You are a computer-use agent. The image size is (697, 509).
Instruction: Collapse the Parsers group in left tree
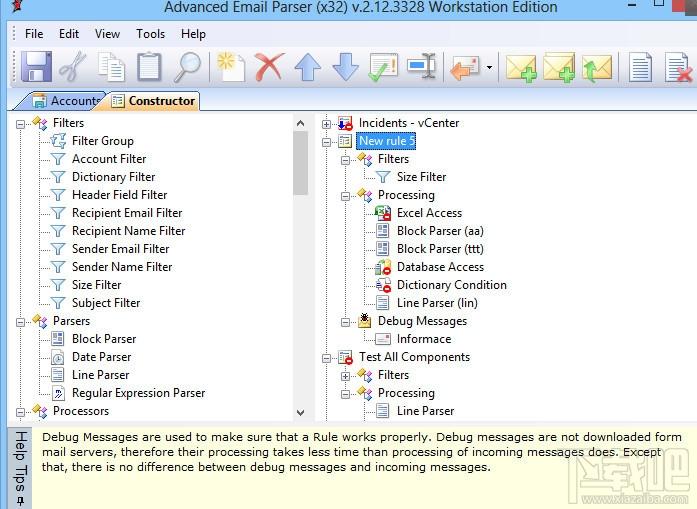click(20, 322)
